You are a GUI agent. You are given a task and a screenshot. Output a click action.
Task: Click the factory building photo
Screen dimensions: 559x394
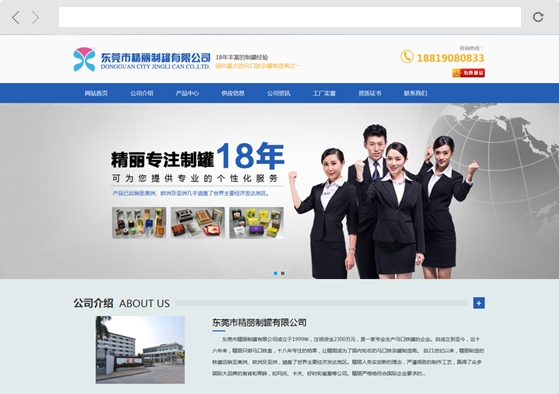point(140,350)
